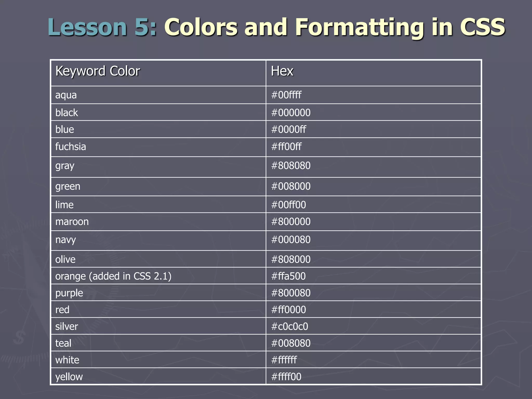Select 'orange (added in CSS 2.1)' cell
Image resolution: width=532 pixels, height=399 pixels.
pos(113,276)
